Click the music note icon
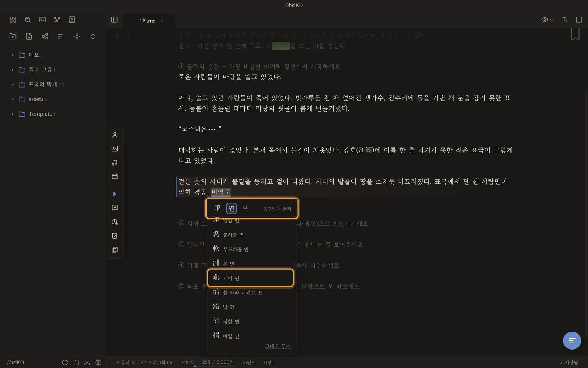 pos(115,163)
